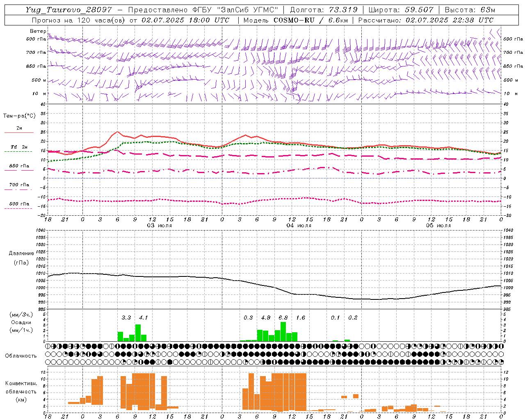The height and width of the screenshot is (420, 525).
Task: Click the "(мм/1ч.)" precipitation unit label
Action: tap(21, 330)
